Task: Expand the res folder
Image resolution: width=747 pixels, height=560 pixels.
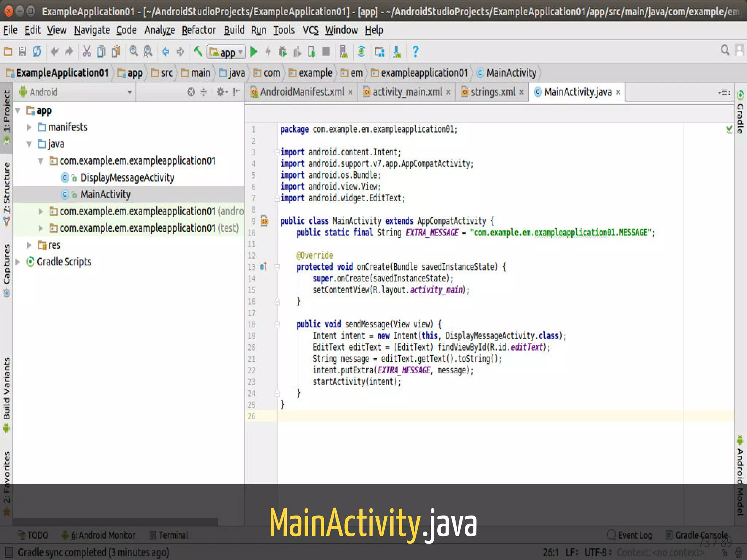Action: [29, 245]
